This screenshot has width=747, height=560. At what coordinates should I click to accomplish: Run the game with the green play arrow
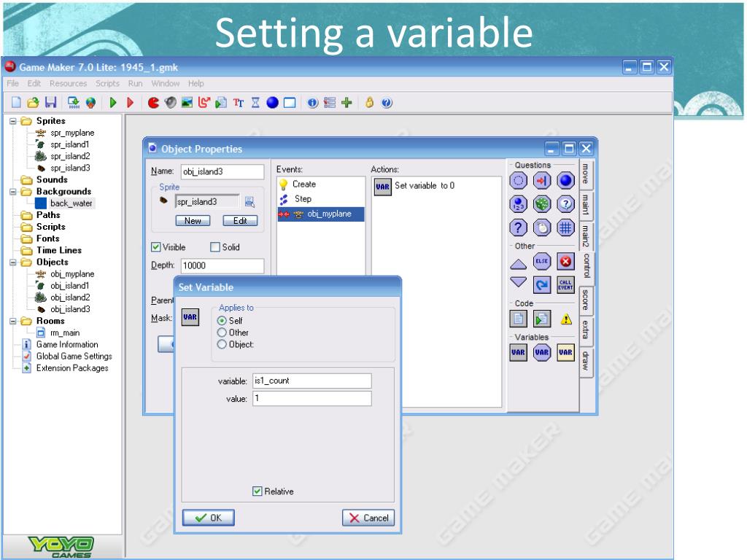pos(113,102)
